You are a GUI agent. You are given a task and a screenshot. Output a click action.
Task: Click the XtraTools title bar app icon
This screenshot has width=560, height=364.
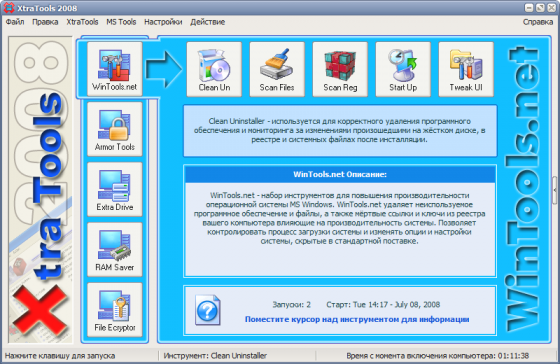(9, 8)
